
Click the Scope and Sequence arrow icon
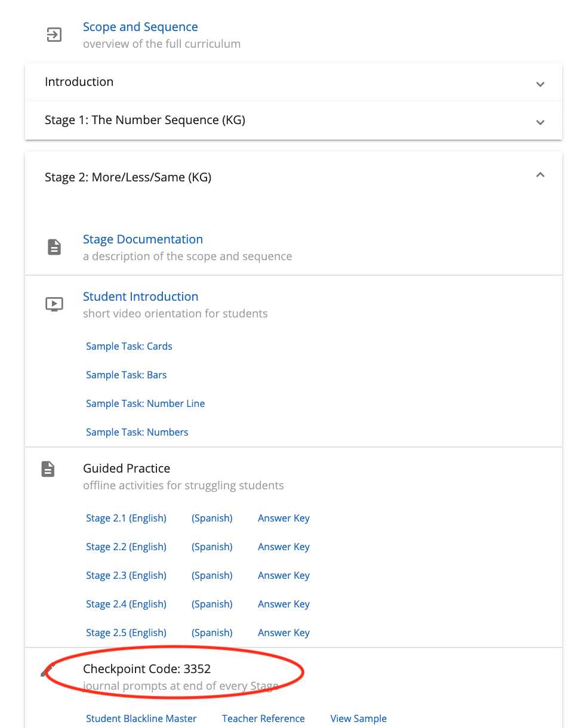pos(54,35)
